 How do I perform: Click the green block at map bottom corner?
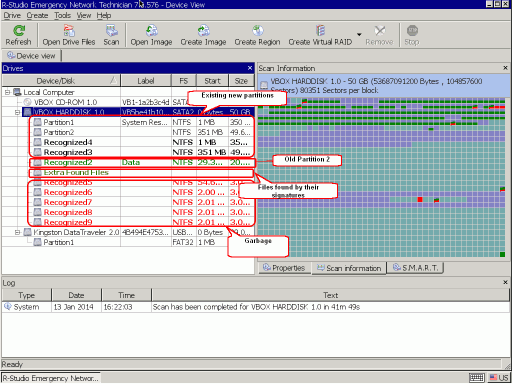(x=502, y=255)
